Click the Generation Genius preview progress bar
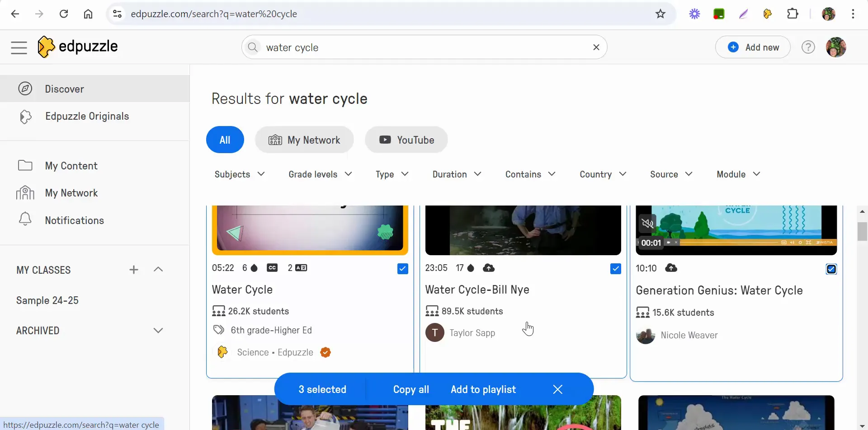 [728, 243]
